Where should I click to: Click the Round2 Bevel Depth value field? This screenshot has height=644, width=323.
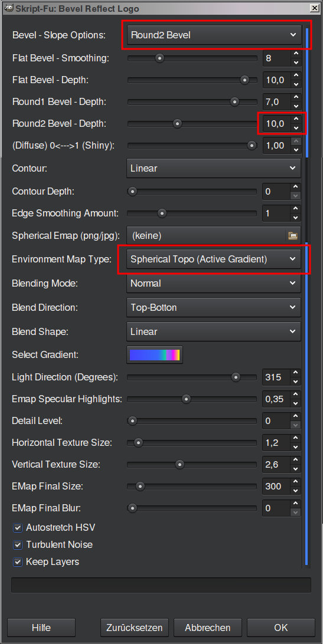(x=276, y=123)
